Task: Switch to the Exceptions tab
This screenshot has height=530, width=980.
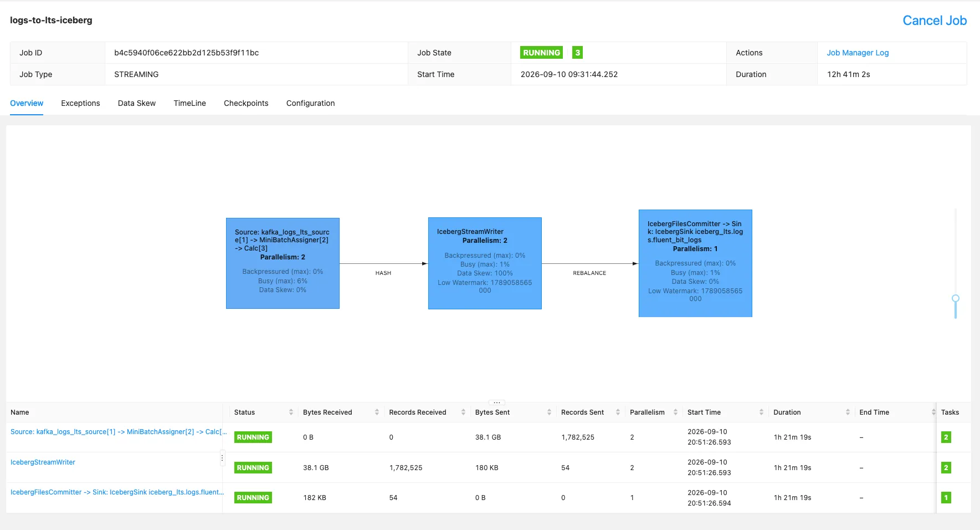Action: pyautogui.click(x=80, y=103)
